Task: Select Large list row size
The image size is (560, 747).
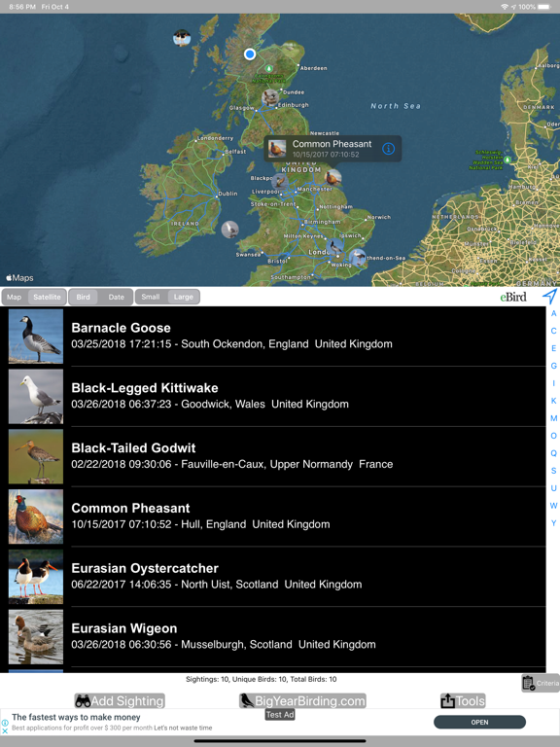Action: [x=184, y=297]
